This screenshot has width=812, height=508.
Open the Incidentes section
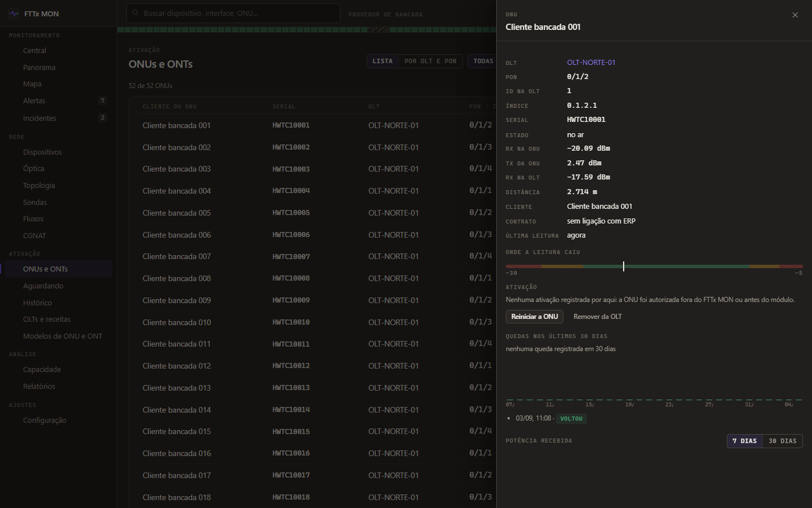[59, 118]
